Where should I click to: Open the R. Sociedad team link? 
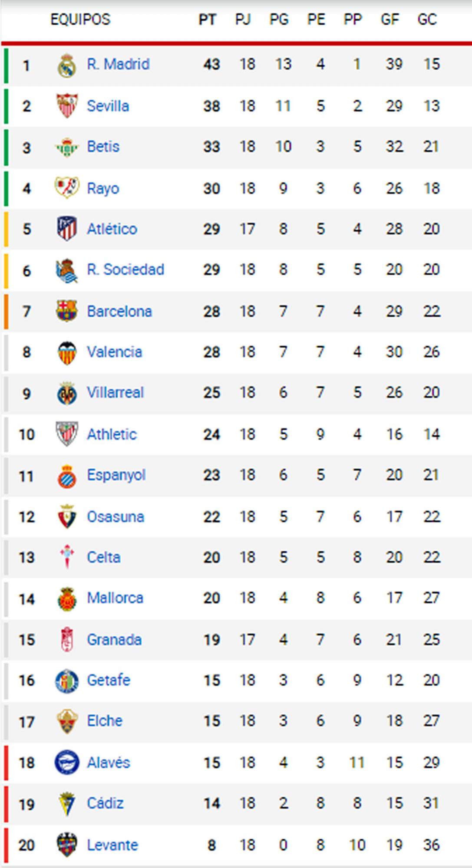125,270
